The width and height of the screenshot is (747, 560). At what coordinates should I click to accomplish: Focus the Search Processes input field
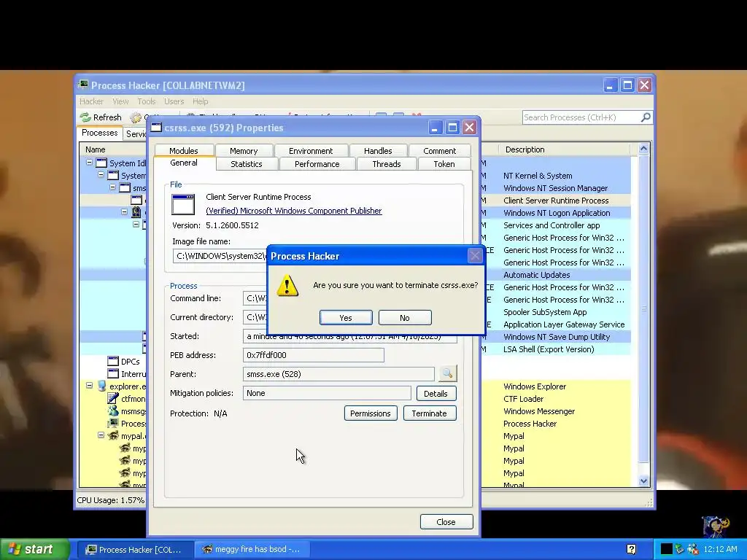(581, 117)
